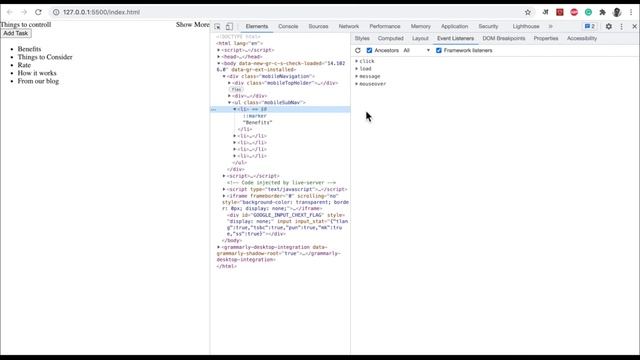Reload the page with the refresh icon

coord(38,12)
